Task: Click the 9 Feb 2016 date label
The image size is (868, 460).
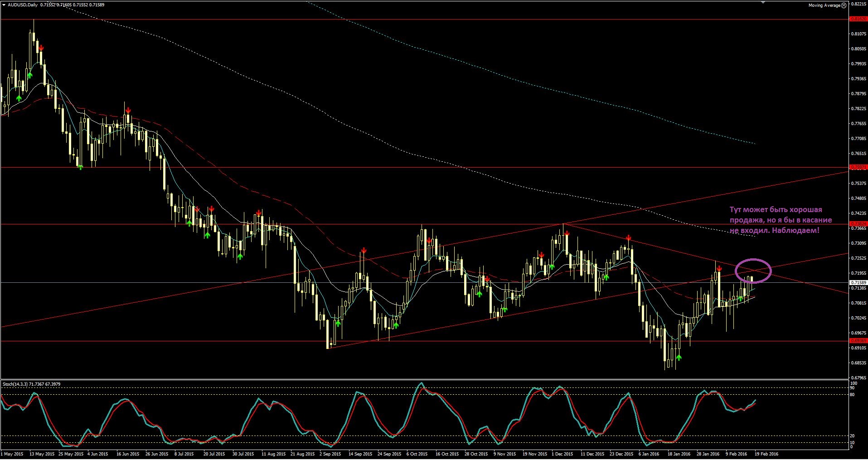Action: point(736,454)
